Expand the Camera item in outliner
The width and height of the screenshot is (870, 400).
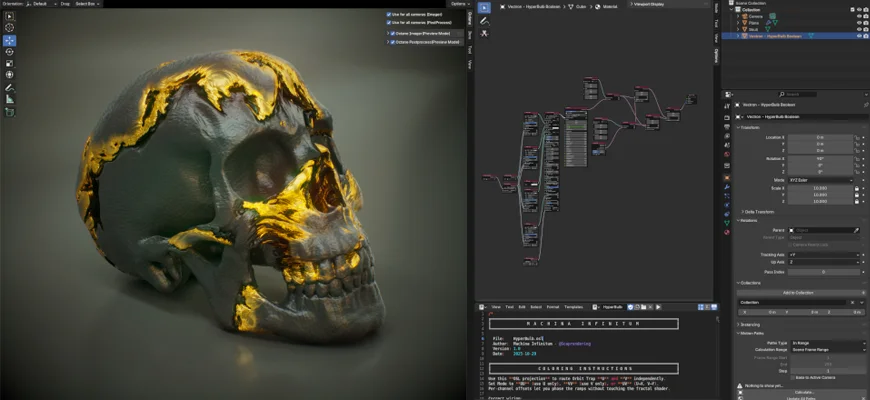(x=738, y=16)
